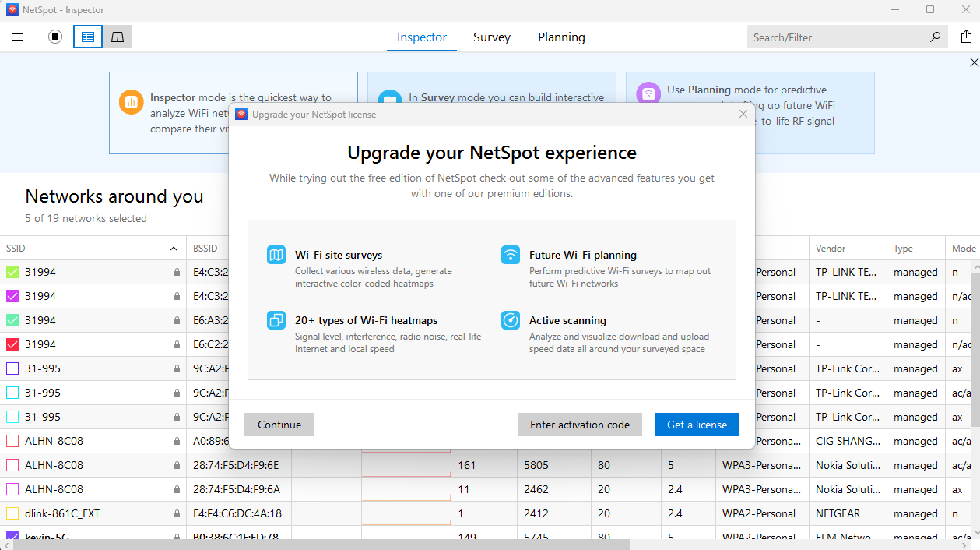
Task: Toggle checkbox for TP-LINK n/ac row 31994
Action: (x=12, y=297)
